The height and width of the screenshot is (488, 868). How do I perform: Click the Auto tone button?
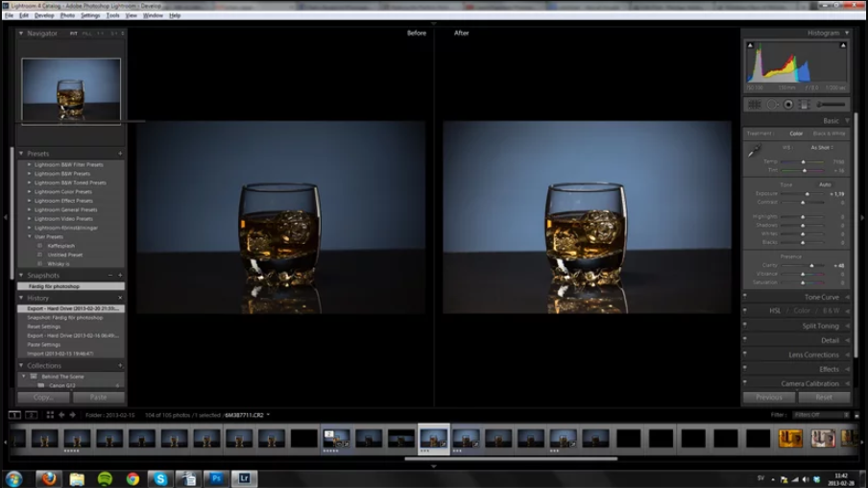coord(825,184)
